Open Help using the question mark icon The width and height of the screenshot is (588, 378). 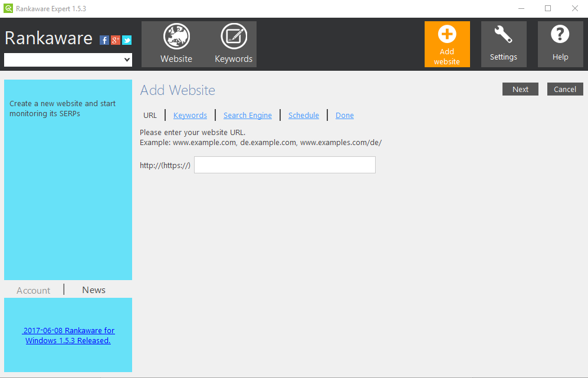pos(559,44)
